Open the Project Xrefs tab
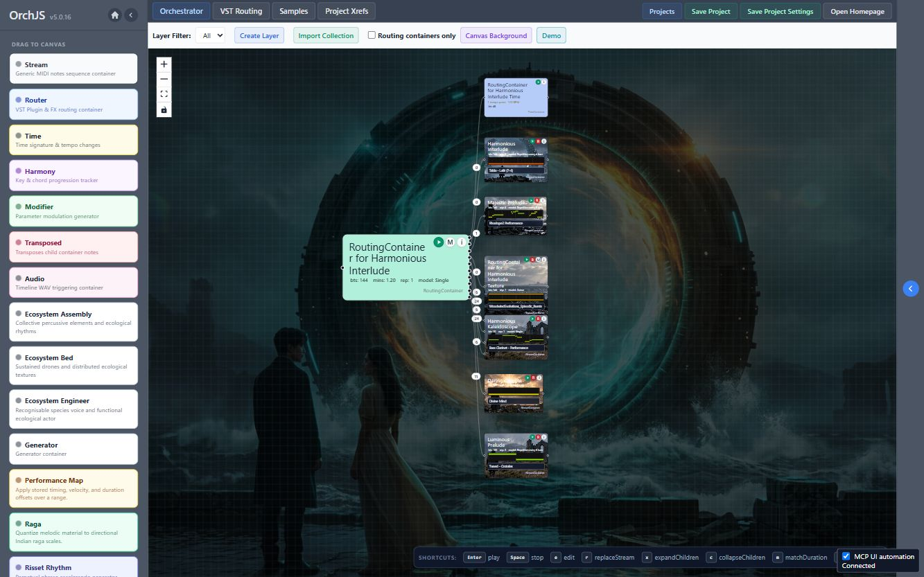 [x=347, y=11]
